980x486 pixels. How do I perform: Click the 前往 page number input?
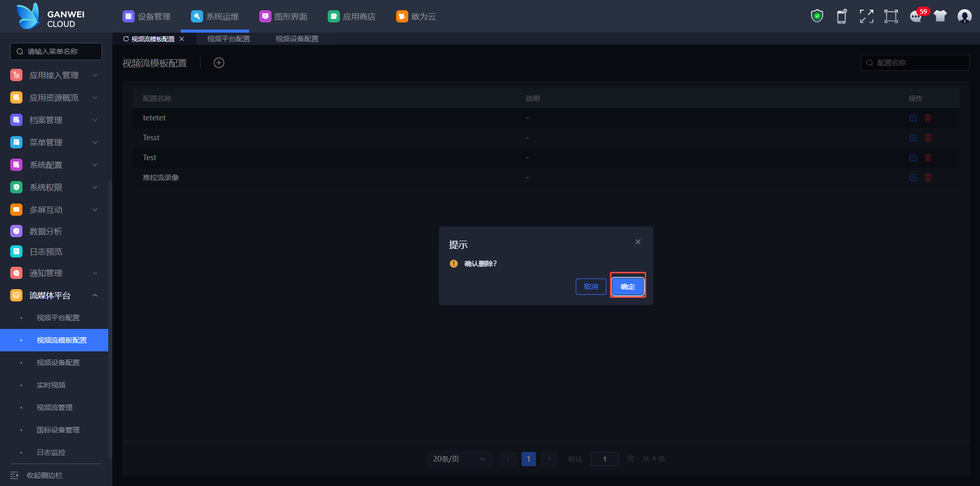[x=605, y=459]
